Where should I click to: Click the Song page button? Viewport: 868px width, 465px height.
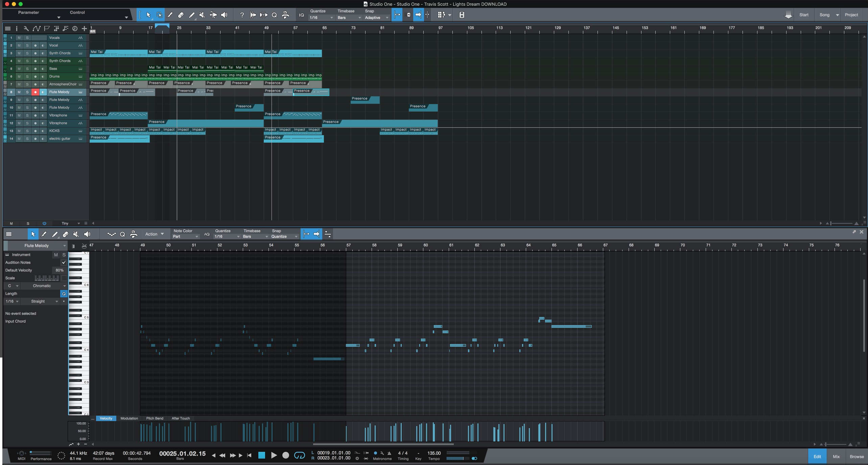click(x=824, y=15)
